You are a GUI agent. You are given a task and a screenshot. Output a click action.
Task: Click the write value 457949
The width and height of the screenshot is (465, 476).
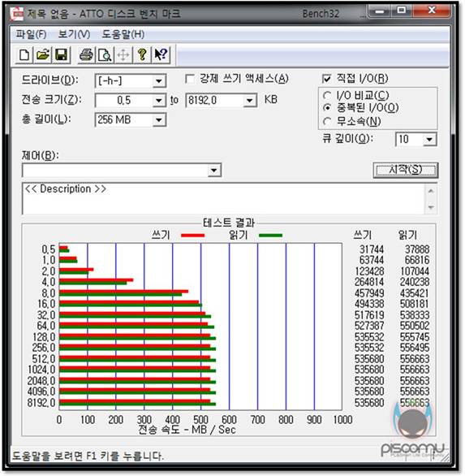point(369,293)
